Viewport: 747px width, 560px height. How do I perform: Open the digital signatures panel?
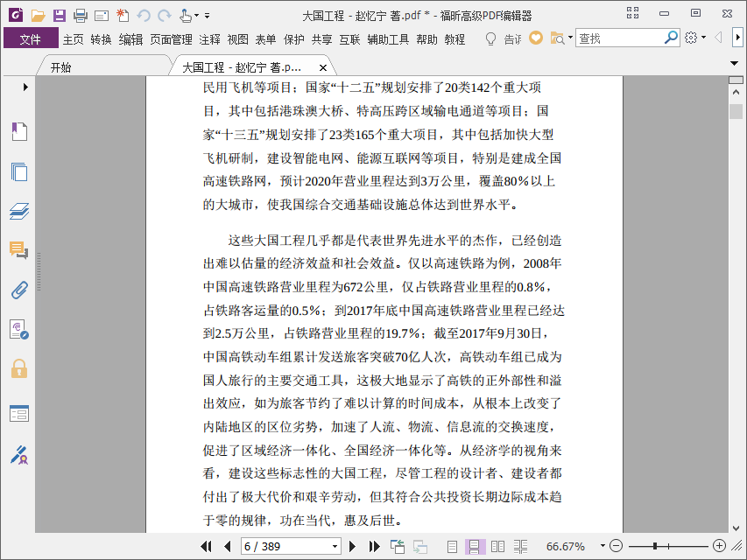click(x=19, y=329)
